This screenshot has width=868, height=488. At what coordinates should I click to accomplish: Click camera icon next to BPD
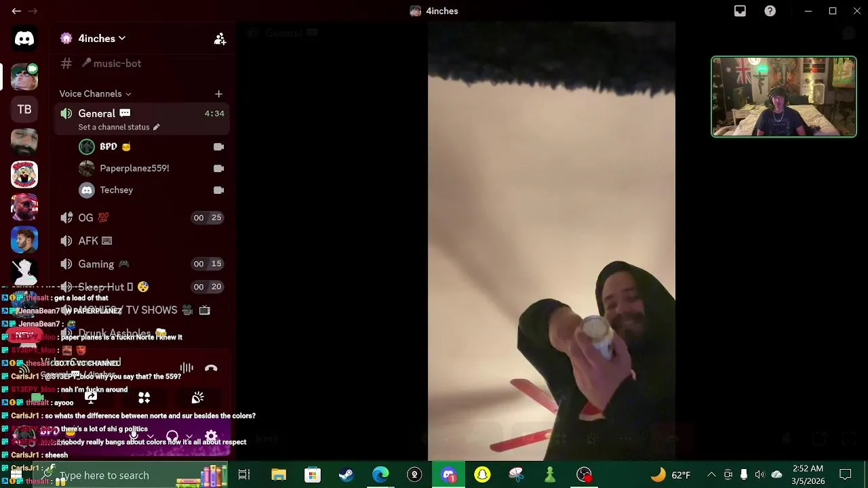(218, 146)
